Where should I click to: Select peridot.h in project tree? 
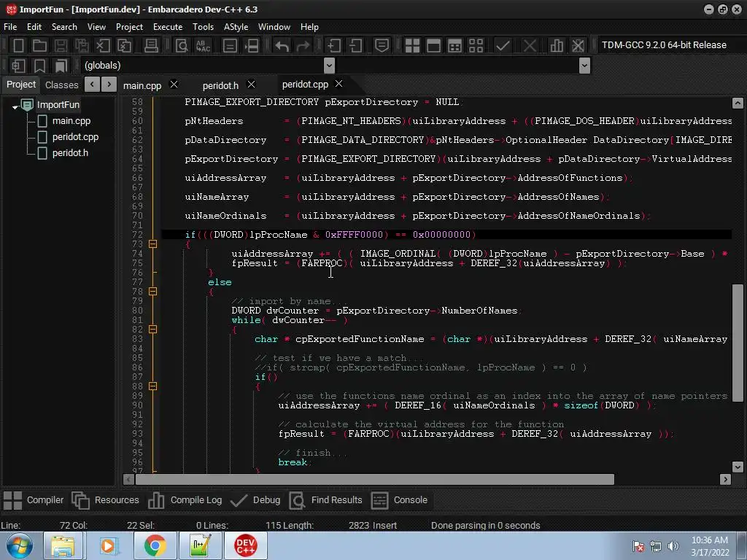[x=70, y=153]
